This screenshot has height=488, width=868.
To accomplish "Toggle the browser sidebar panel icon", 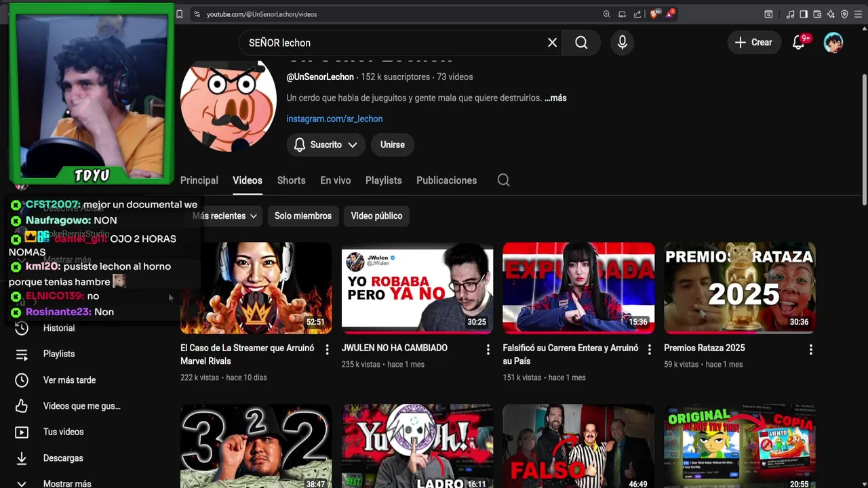I will coord(804,14).
